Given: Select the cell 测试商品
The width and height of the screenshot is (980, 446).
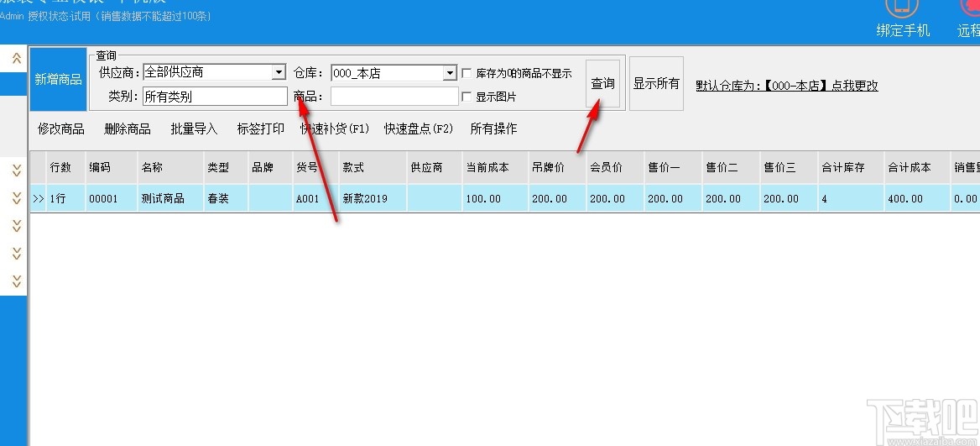Looking at the screenshot, I should point(170,199).
